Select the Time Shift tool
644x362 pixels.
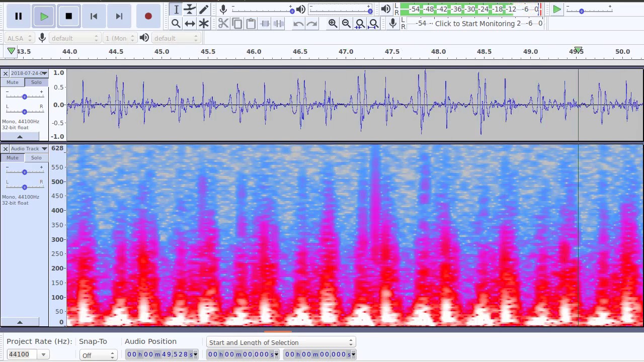[190, 23]
